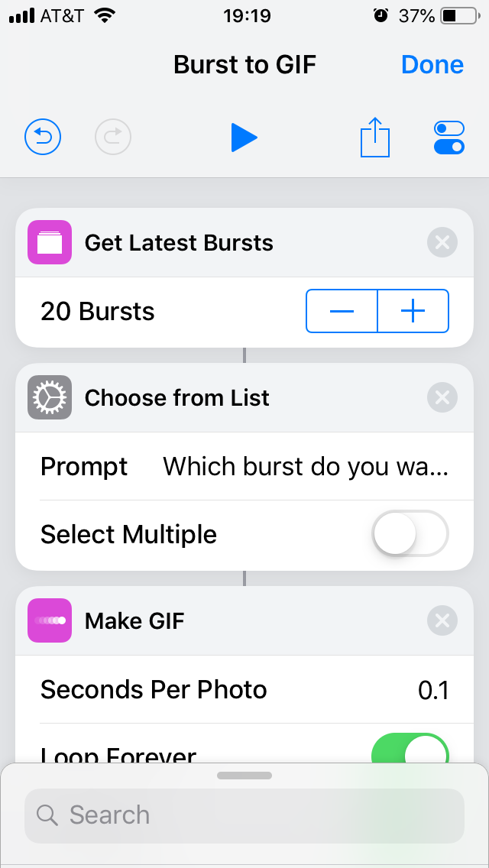The height and width of the screenshot is (868, 489).
Task: Tap the Burst to GIF title
Action: tap(244, 65)
